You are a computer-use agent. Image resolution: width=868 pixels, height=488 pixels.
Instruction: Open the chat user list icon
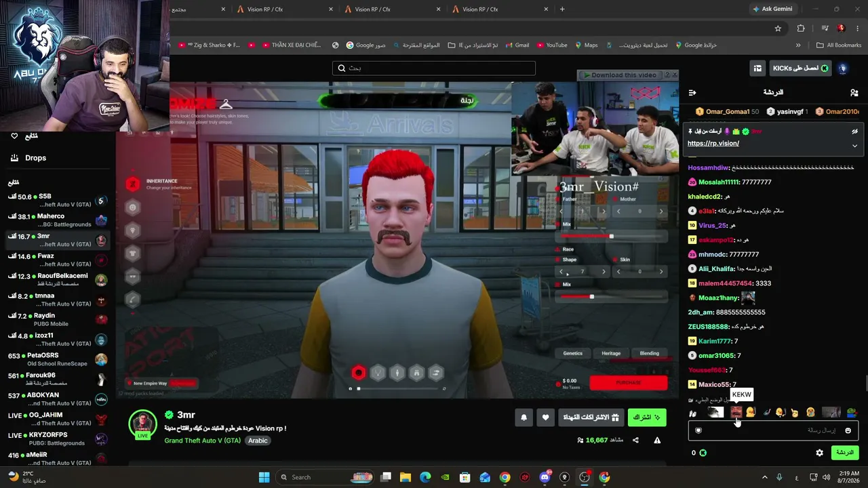click(854, 92)
